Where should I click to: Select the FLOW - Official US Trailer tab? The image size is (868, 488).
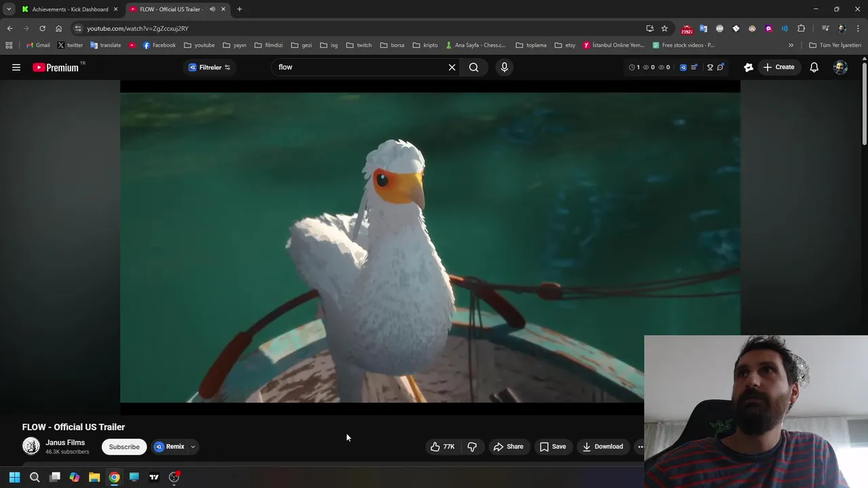(171, 9)
